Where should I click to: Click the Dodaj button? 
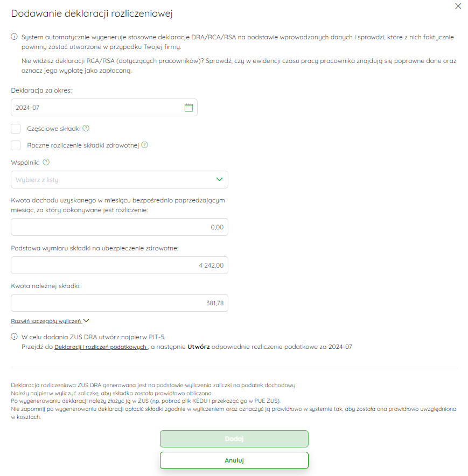point(234,439)
